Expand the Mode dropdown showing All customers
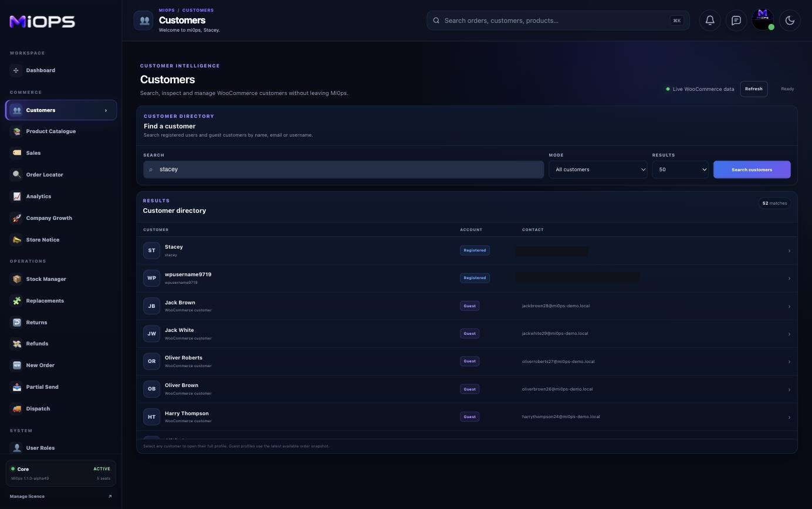812x509 pixels. point(598,169)
